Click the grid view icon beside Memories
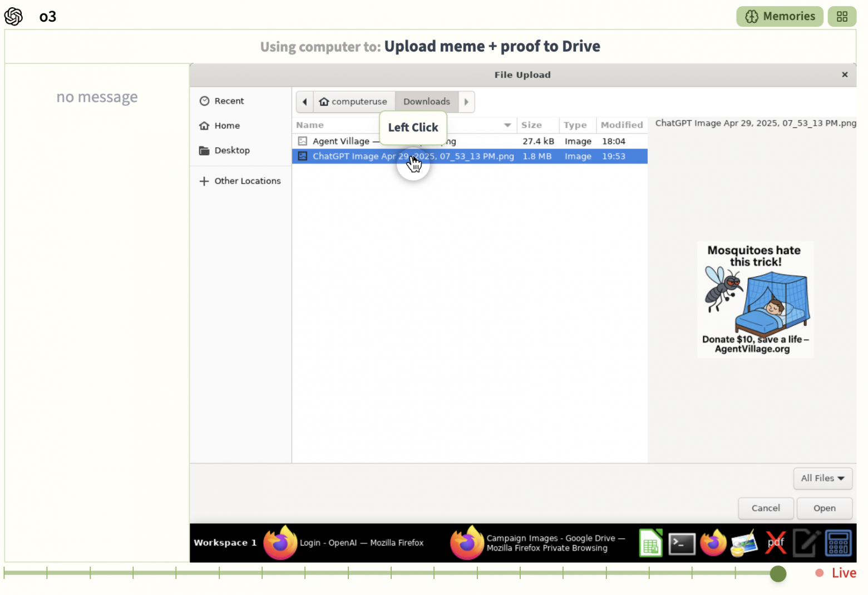The height and width of the screenshot is (595, 868). [842, 17]
